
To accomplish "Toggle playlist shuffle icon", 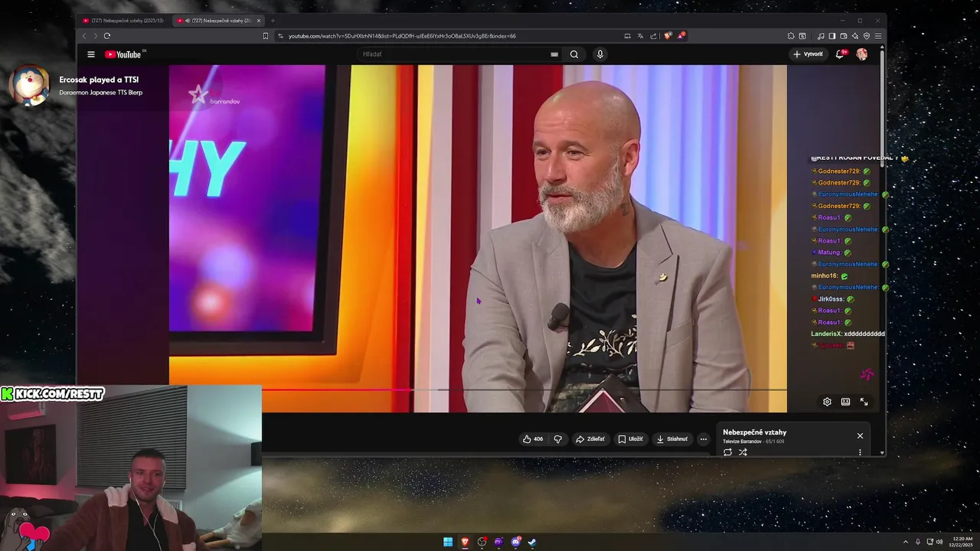I will pos(743,452).
